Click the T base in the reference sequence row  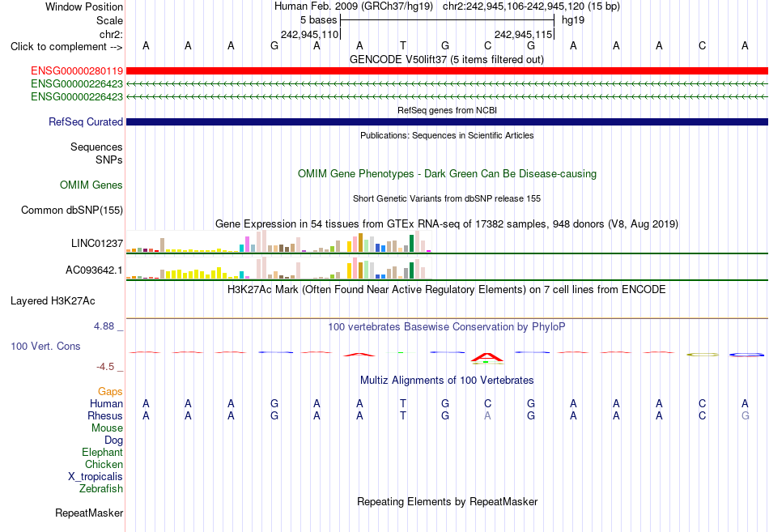[402, 46]
